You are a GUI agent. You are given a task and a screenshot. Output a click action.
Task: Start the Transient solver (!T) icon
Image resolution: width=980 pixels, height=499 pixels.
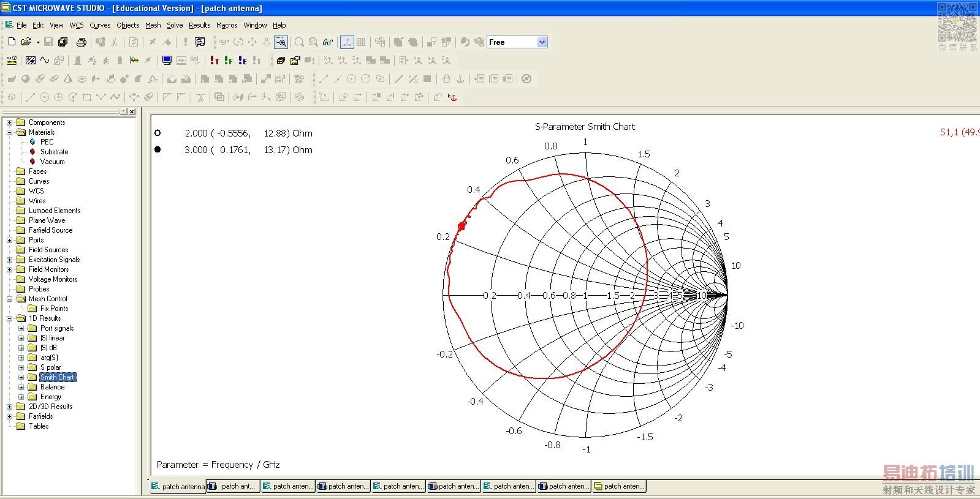point(215,60)
